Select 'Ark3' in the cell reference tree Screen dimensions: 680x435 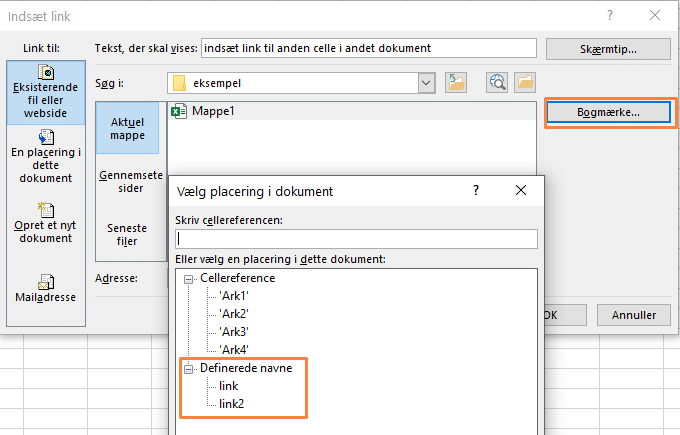(233, 331)
